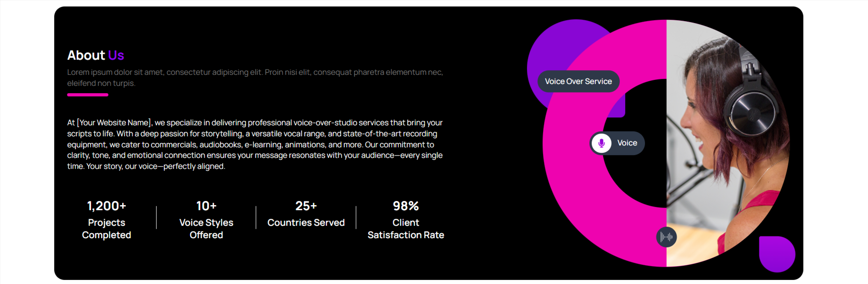This screenshot has height=284, width=868.
Task: Click the pink underline bar below the subtitle
Action: (88, 95)
